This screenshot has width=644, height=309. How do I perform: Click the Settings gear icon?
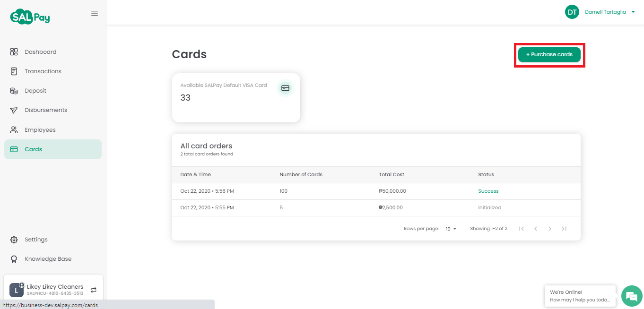pyautogui.click(x=14, y=240)
